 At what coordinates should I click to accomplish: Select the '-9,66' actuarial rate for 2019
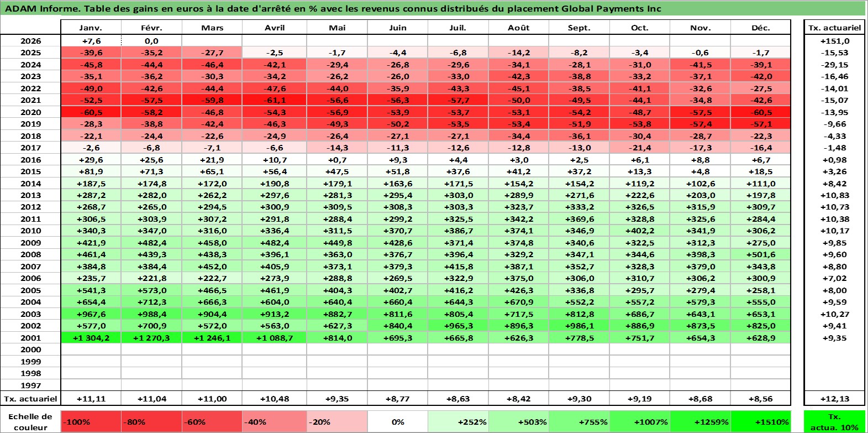click(x=834, y=124)
